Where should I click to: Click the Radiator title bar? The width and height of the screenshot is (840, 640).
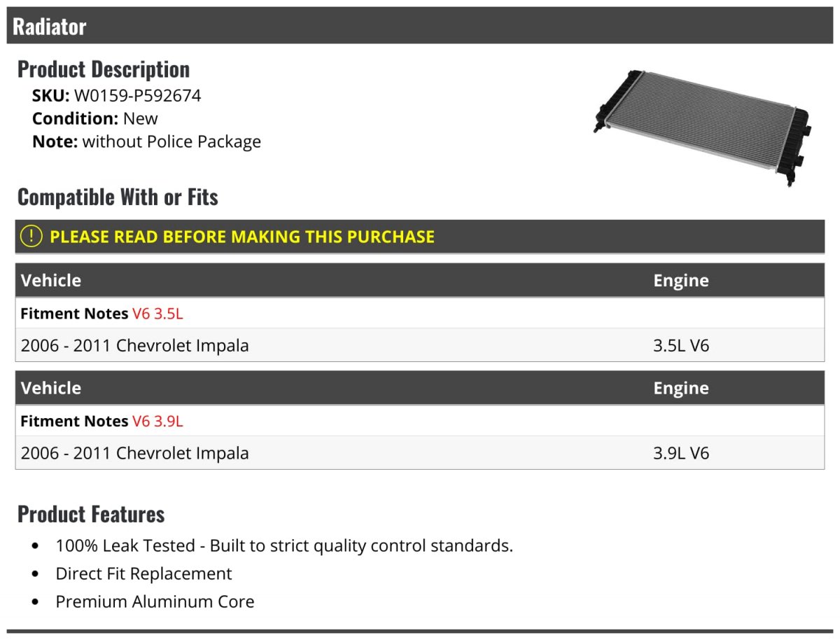[x=420, y=26]
